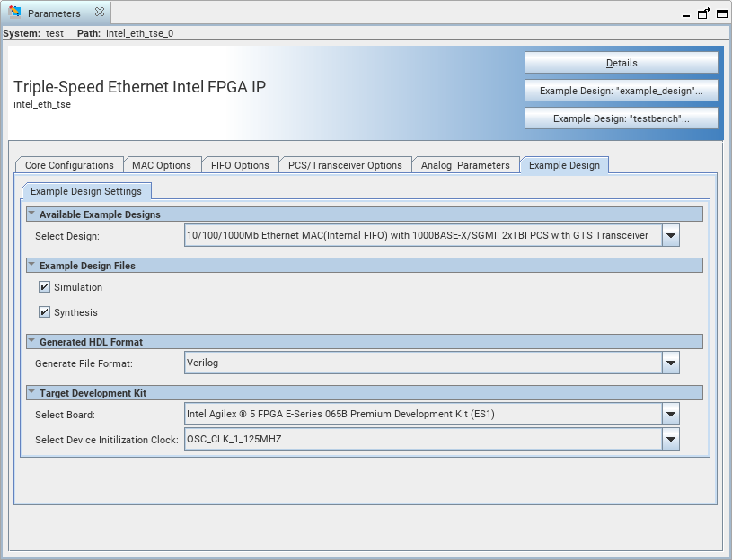Open the Device Initialization Clock dropdown arrow
The height and width of the screenshot is (560, 732).
(x=670, y=439)
